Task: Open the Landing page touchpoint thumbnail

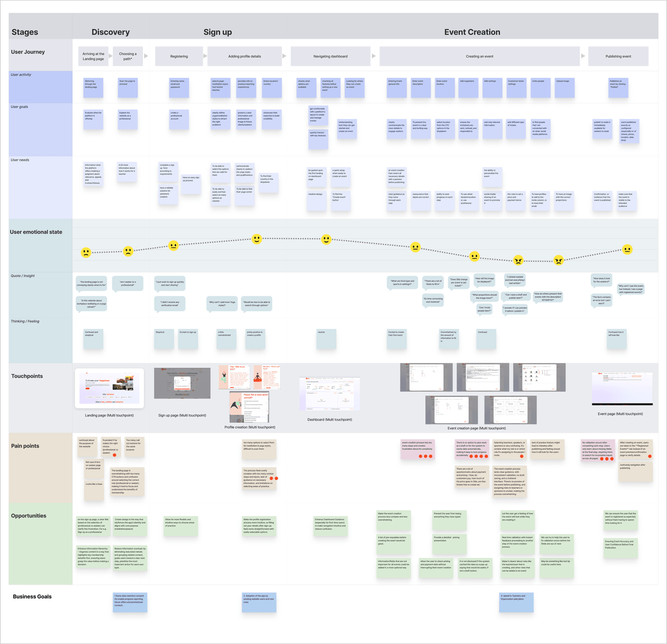Action: [109, 388]
